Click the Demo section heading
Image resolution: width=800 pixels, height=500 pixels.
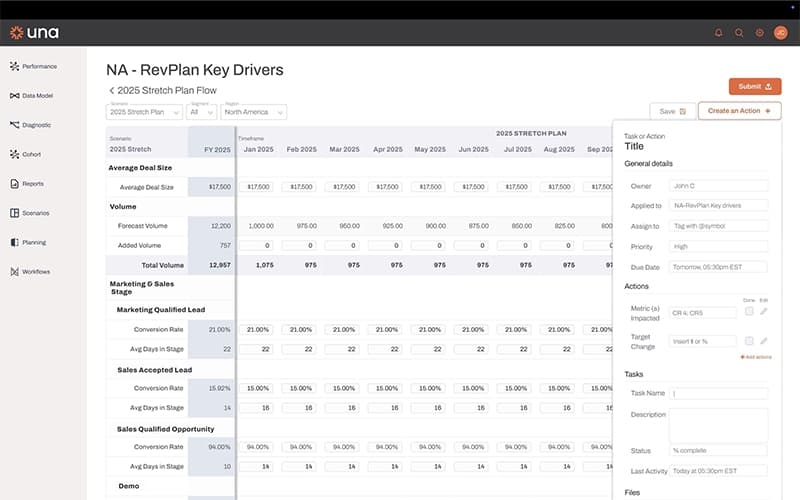click(x=129, y=486)
